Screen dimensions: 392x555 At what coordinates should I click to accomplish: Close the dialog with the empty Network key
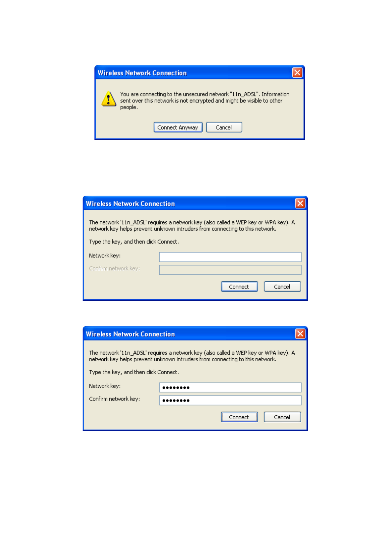(300, 203)
